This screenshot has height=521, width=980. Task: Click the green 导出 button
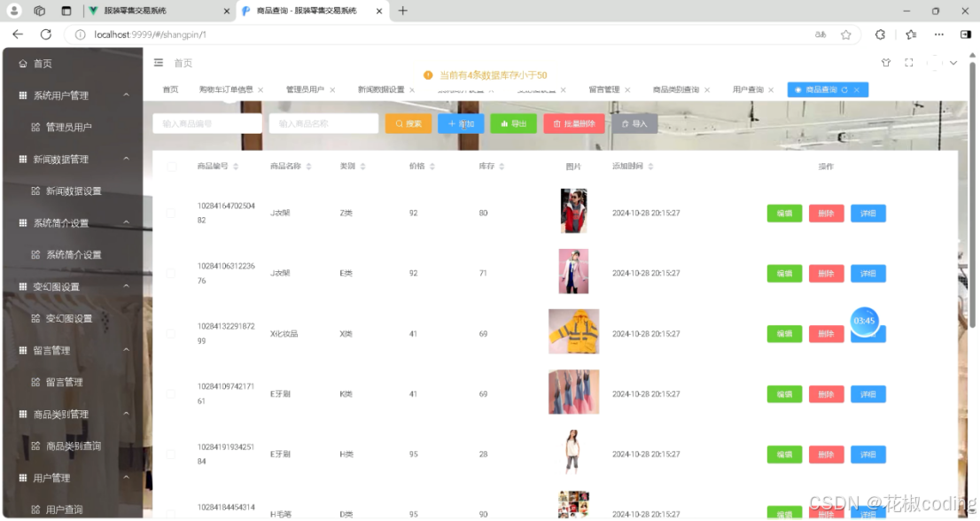[514, 124]
